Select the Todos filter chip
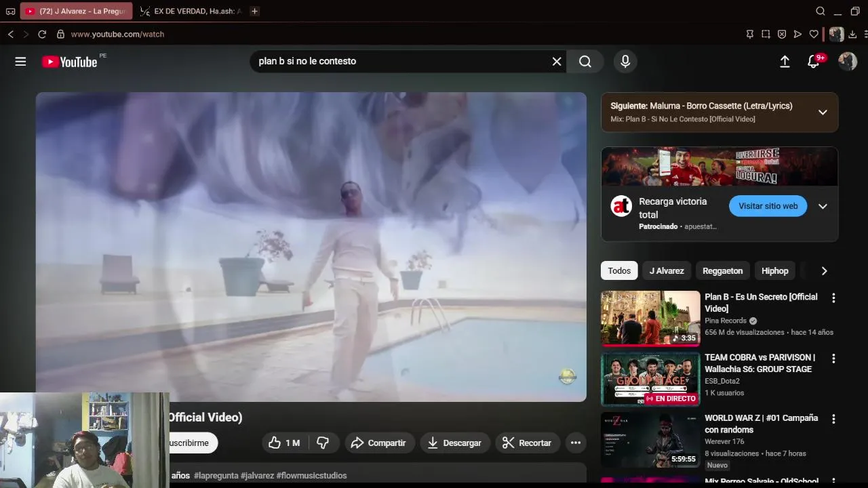868x488 pixels. pos(619,270)
